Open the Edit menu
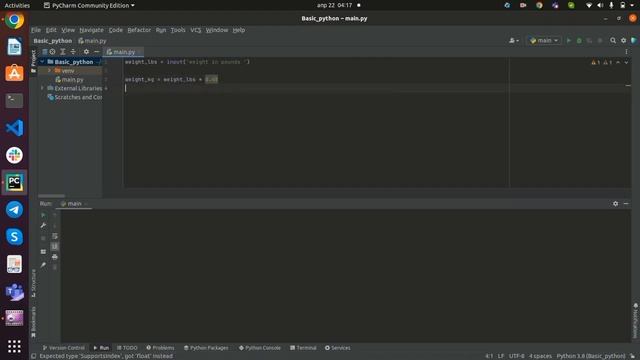This screenshot has height=360, width=640. 51,30
